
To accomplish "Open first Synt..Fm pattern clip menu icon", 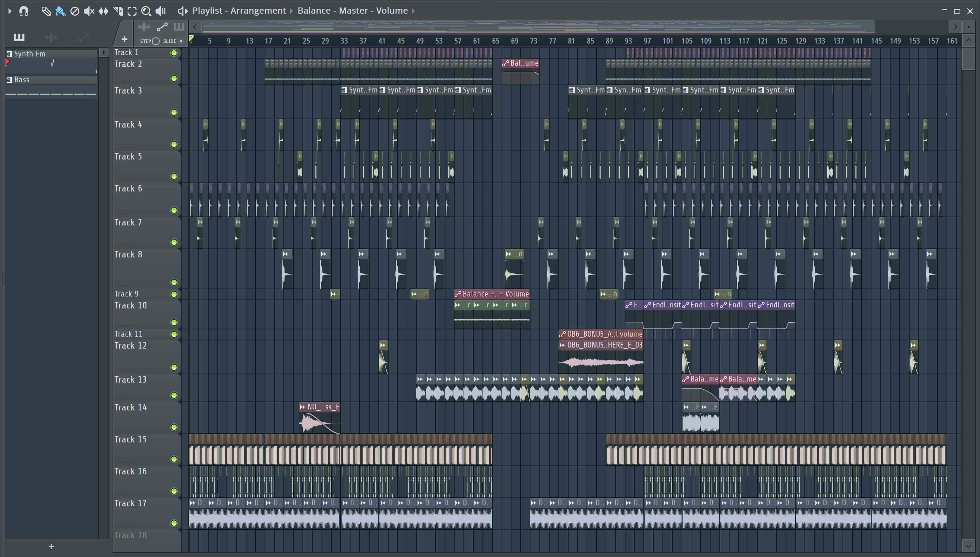I will (x=344, y=90).
